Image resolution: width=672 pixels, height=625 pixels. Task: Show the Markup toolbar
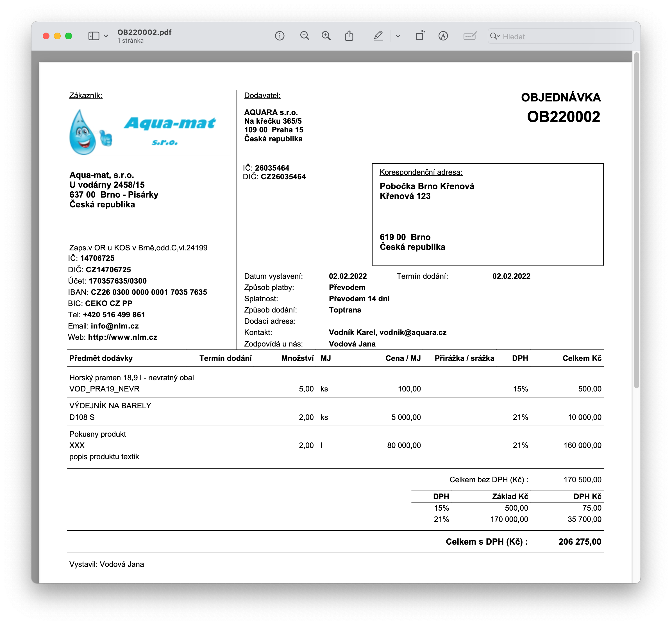click(x=443, y=36)
